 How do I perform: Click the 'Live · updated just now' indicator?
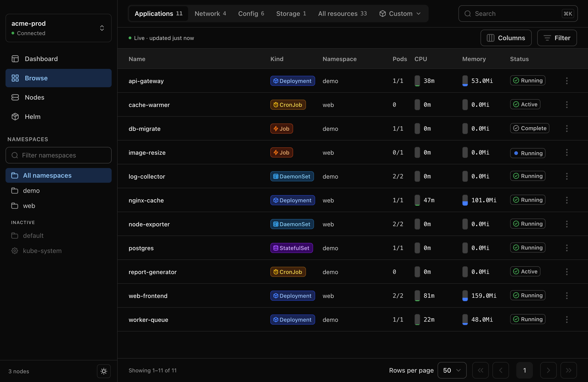tap(161, 38)
